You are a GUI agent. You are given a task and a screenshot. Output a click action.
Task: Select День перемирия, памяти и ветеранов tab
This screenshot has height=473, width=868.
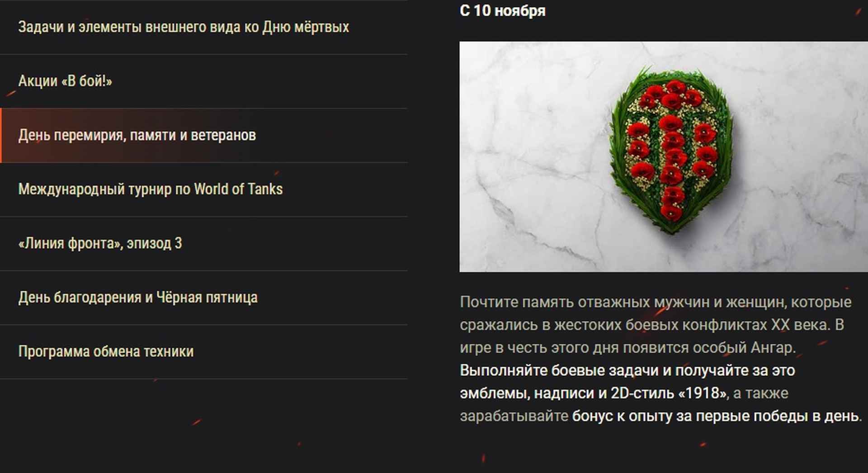(x=203, y=135)
